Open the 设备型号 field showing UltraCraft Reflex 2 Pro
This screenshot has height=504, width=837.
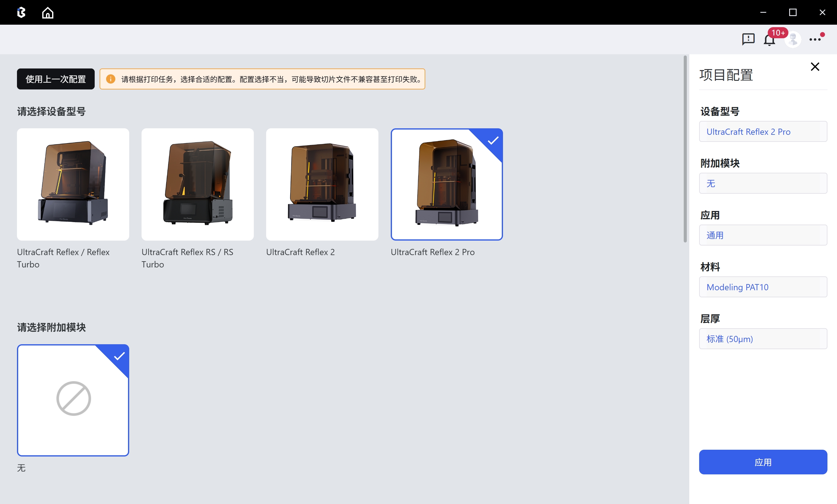point(763,131)
